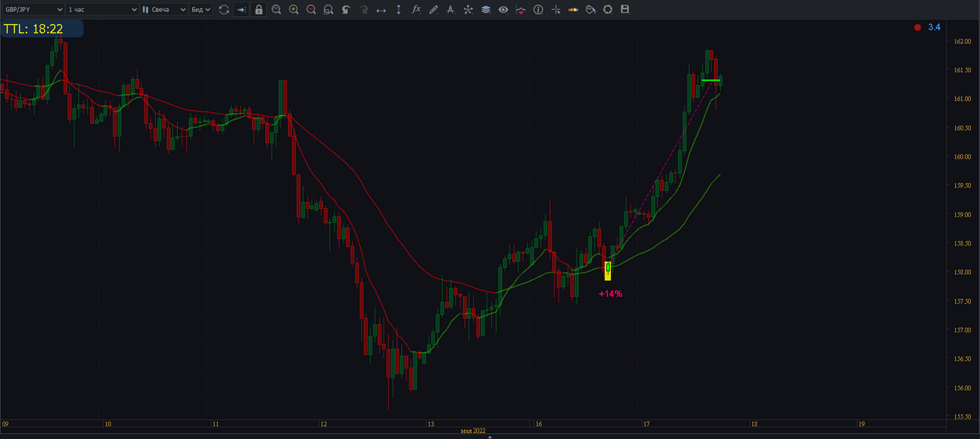
Task: Click the zoom in magnifier
Action: [294, 10]
